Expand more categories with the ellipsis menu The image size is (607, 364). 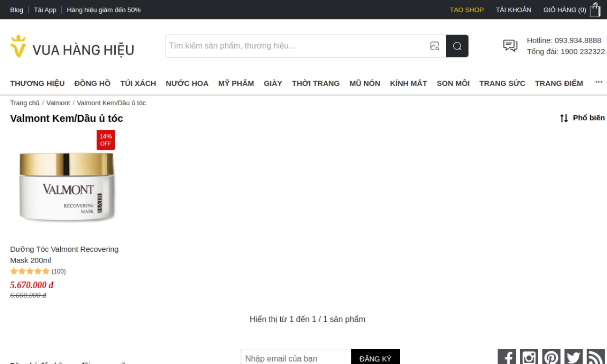tap(598, 82)
